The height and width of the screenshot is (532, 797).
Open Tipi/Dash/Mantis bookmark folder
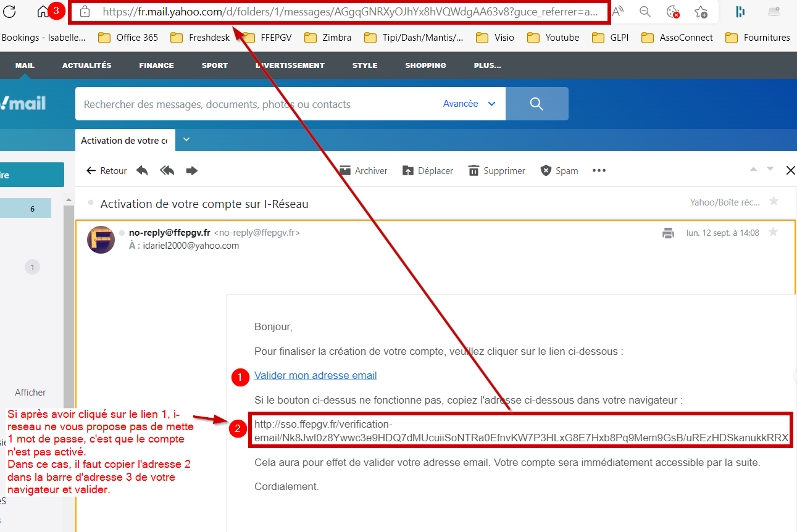pos(414,38)
